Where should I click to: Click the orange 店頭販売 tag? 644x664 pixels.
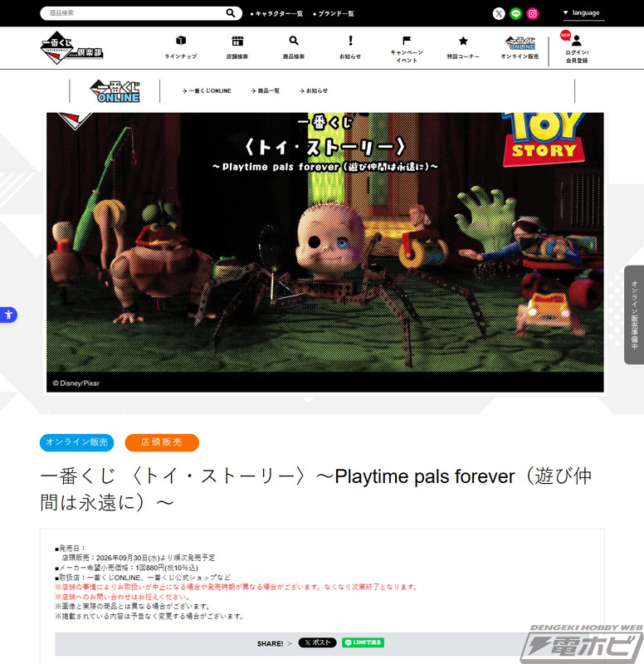click(x=162, y=442)
